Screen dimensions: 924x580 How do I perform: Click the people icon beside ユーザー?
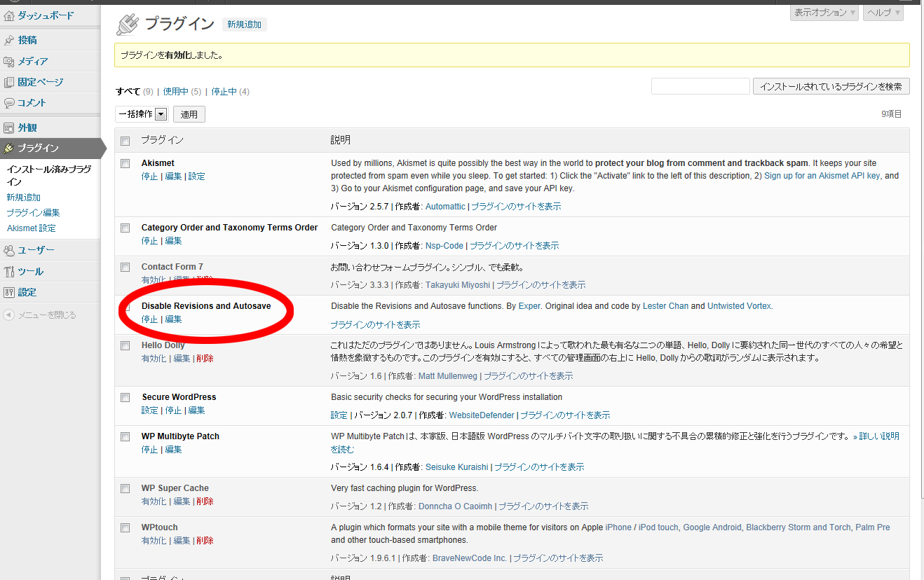pyautogui.click(x=9, y=250)
